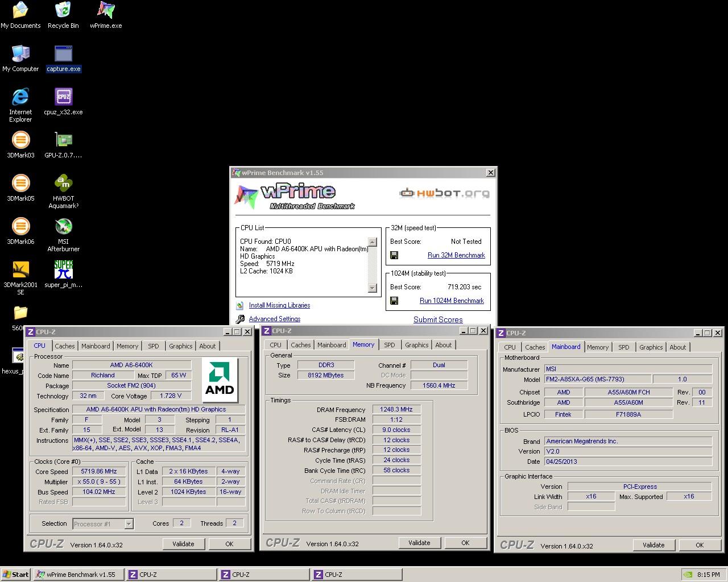Image resolution: width=728 pixels, height=582 pixels.
Task: Select the HWBOT Aquamark3 desktop icon
Action: point(63,192)
